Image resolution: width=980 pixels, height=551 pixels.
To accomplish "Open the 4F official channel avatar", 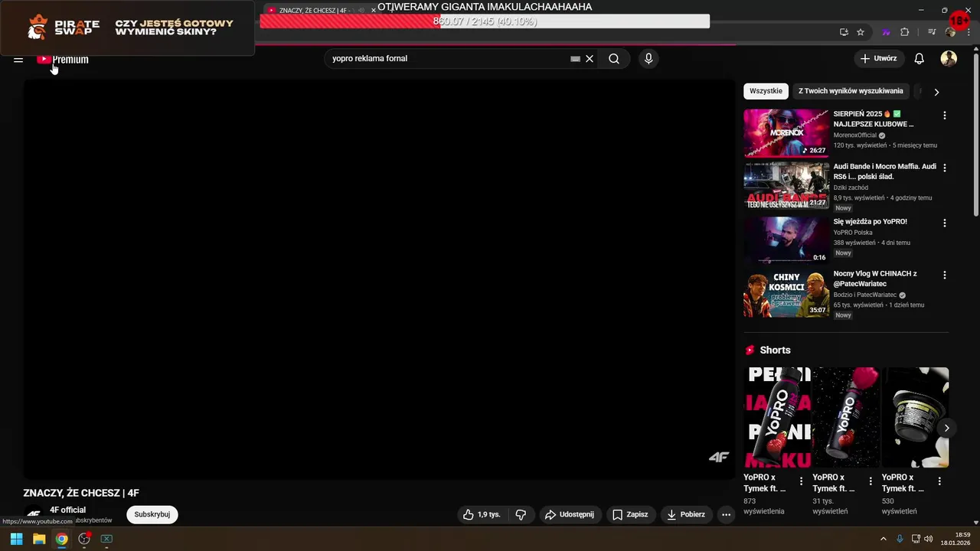I will click(x=34, y=515).
